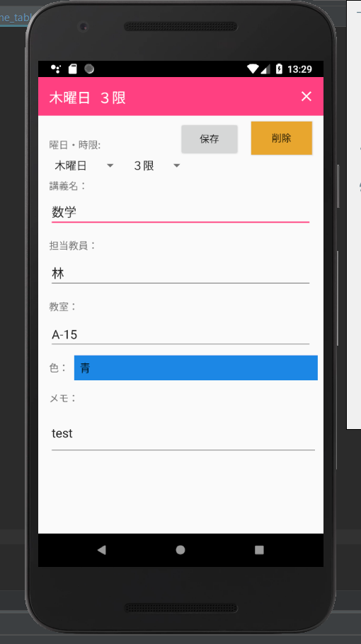Viewport: 361px width, 644px height.
Task: Select the blue 青 color bar
Action: [x=195, y=368]
